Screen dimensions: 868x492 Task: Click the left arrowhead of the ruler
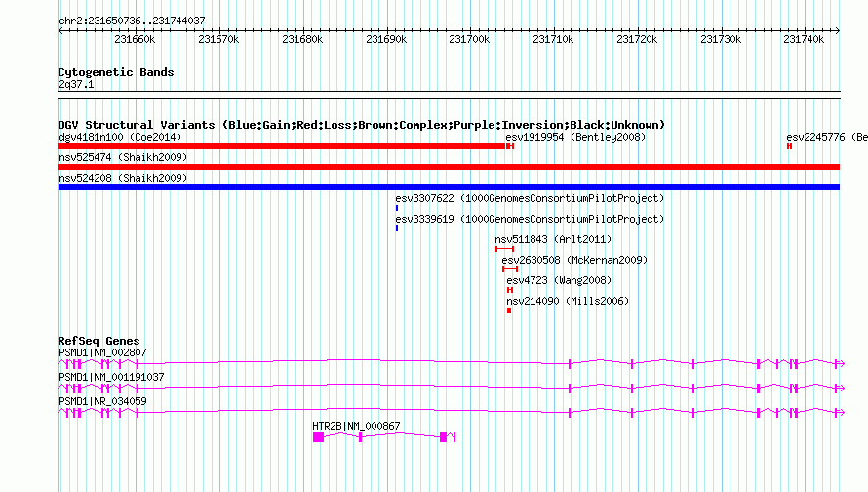pos(60,30)
